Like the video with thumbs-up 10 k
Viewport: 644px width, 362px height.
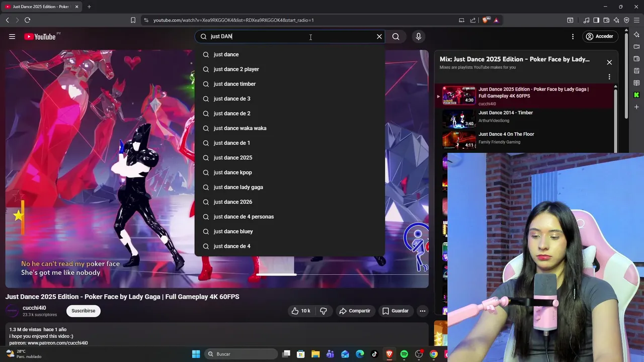(300, 311)
